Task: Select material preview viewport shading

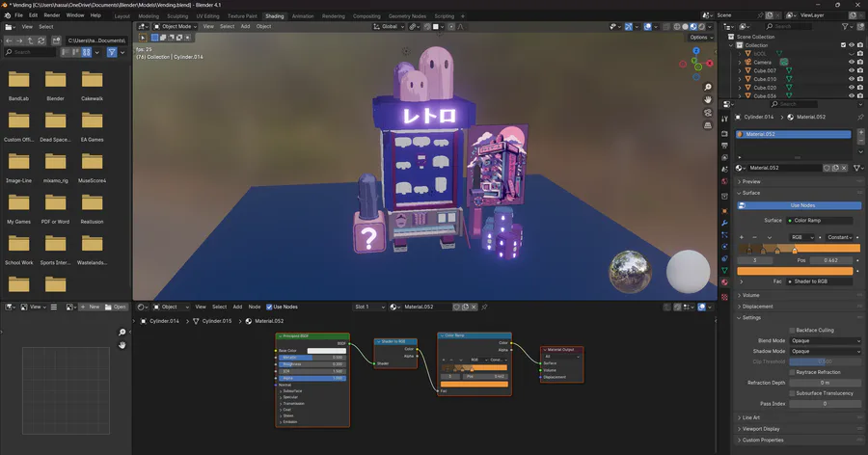Action: coord(693,27)
